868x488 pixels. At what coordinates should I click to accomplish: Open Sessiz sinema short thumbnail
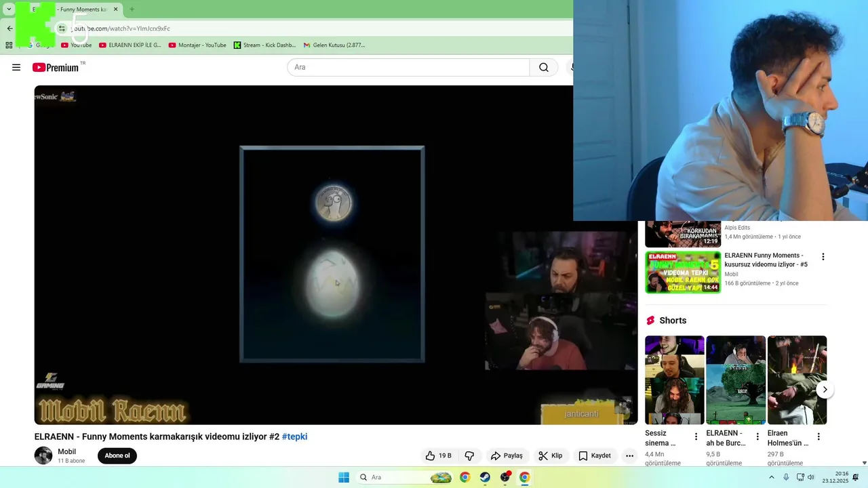tap(675, 380)
